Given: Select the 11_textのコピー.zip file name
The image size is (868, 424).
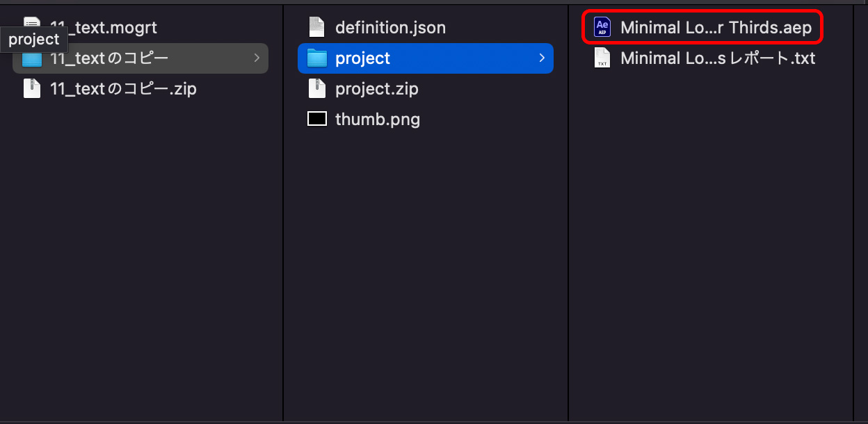Looking at the screenshot, I should pyautogui.click(x=123, y=89).
